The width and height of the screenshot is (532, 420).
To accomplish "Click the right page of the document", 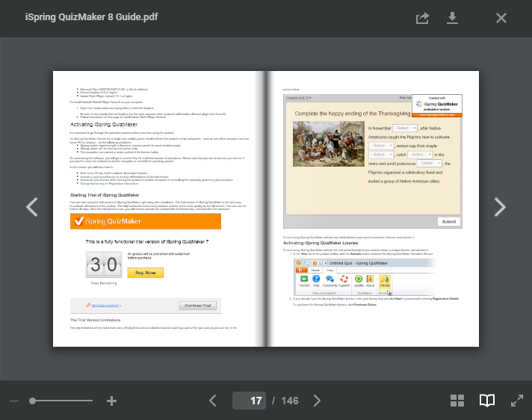I will [x=373, y=209].
